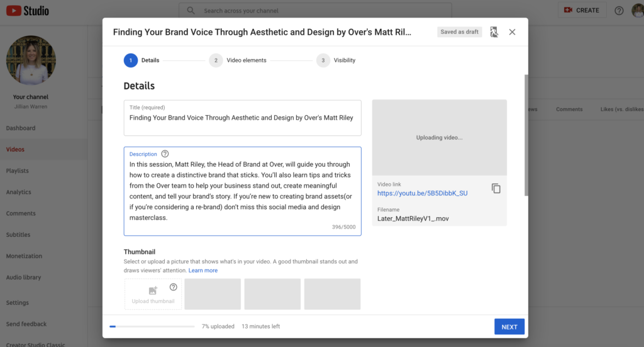
Task: Open the account avatar menu in the header
Action: 638,10
